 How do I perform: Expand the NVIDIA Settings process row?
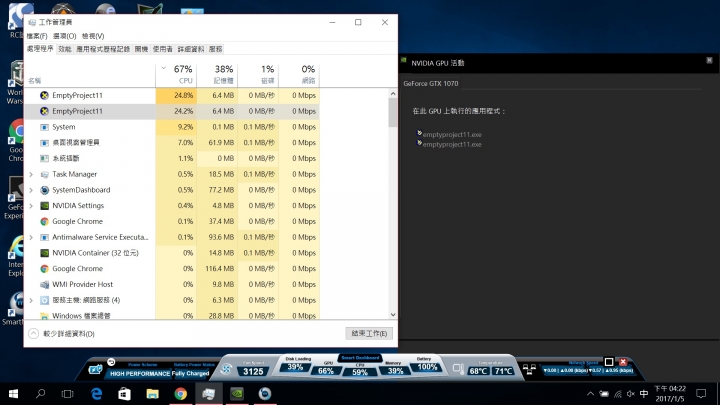click(x=31, y=206)
